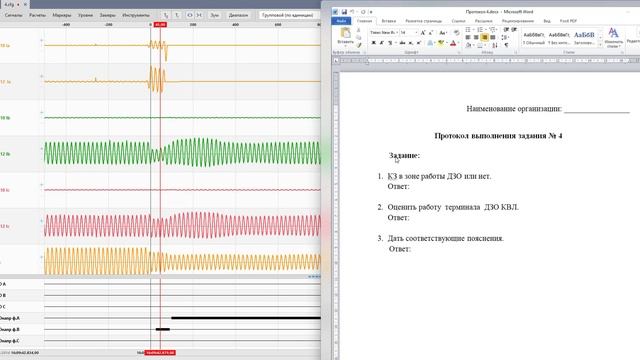
Task: Click the text highlight color icon
Action: (441, 43)
